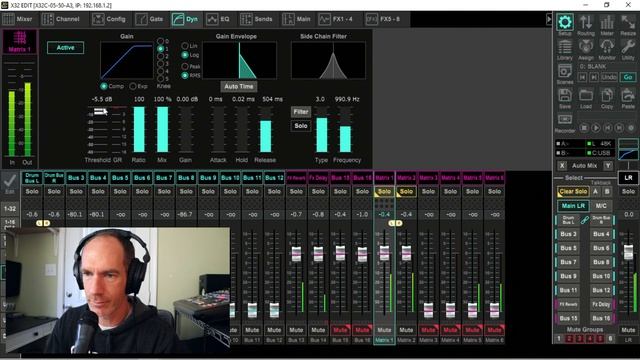Screen dimensions: 640x360
Task: Go to next scene arrow
Action: [x=594, y=77]
